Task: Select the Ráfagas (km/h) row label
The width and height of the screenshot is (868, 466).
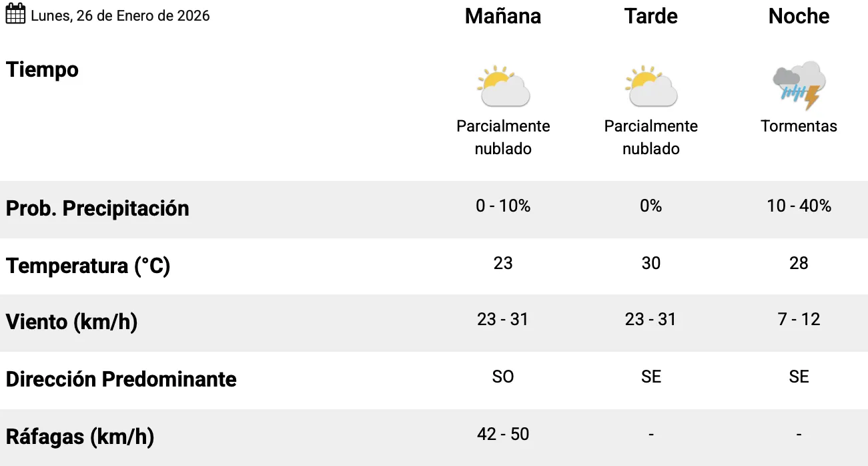Action: 80,437
